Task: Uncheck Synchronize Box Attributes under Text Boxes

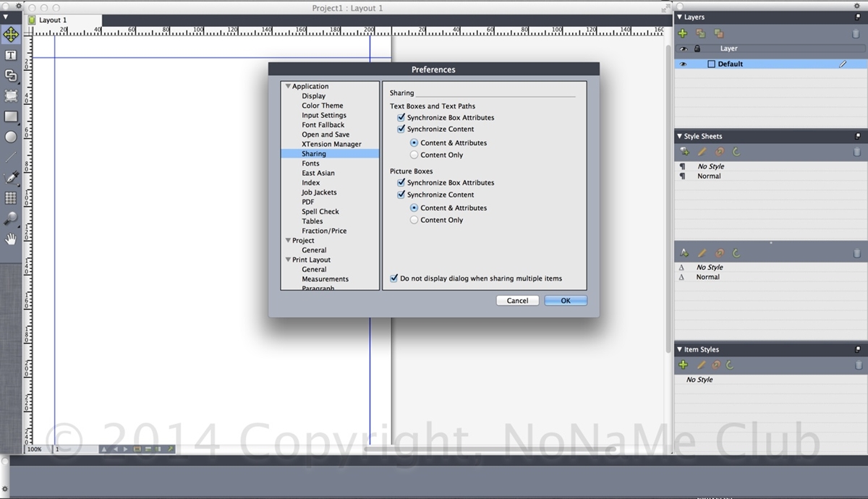Action: tap(401, 117)
